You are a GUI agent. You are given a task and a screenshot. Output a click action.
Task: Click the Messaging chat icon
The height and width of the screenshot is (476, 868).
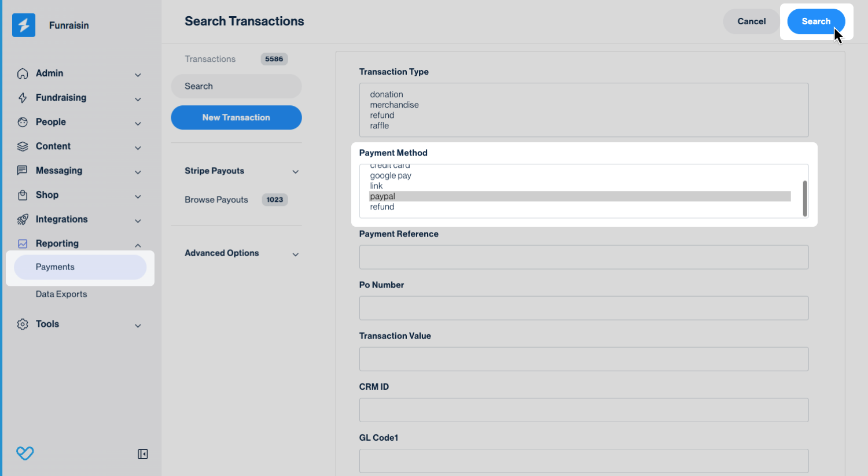(x=23, y=171)
